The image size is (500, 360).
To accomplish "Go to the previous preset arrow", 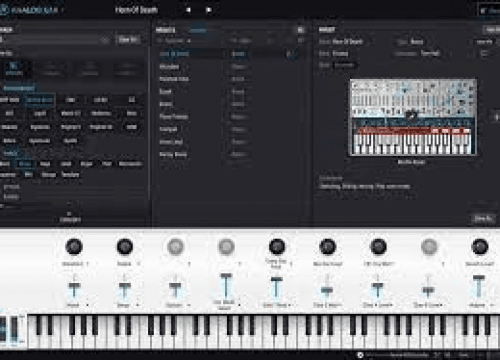I will [188, 10].
